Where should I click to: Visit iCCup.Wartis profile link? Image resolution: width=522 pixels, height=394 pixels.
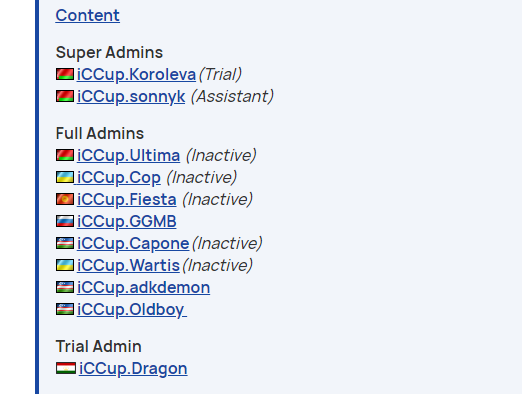tap(128, 265)
